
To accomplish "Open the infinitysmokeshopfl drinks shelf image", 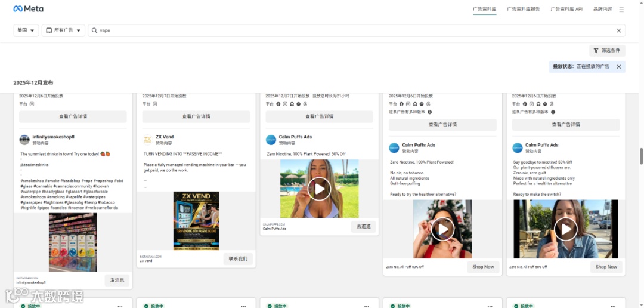I will (x=73, y=242).
